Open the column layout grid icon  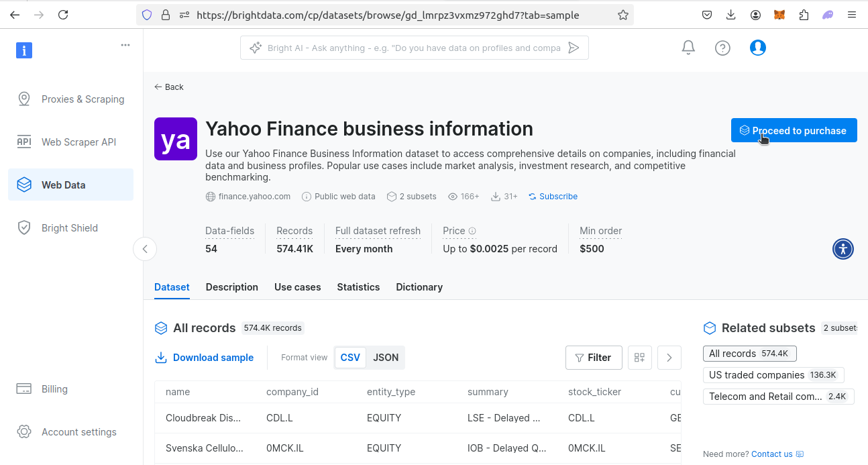point(640,358)
